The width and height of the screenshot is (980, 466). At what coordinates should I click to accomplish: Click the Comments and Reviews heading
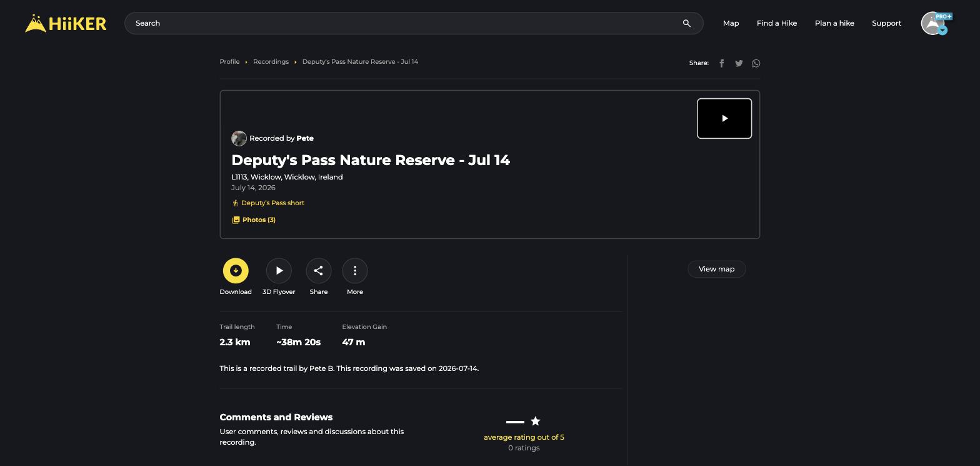pos(276,417)
